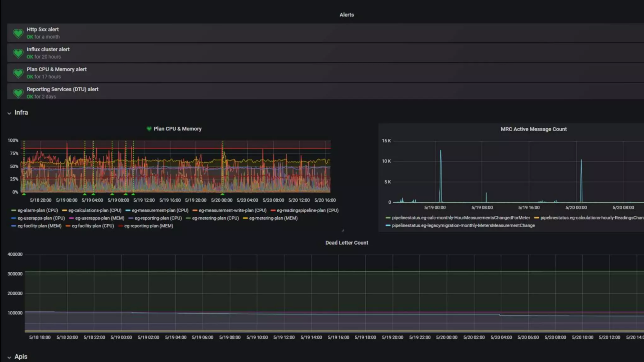Click the eg-measurement-plan (CPU) legend color swatch

(128, 210)
